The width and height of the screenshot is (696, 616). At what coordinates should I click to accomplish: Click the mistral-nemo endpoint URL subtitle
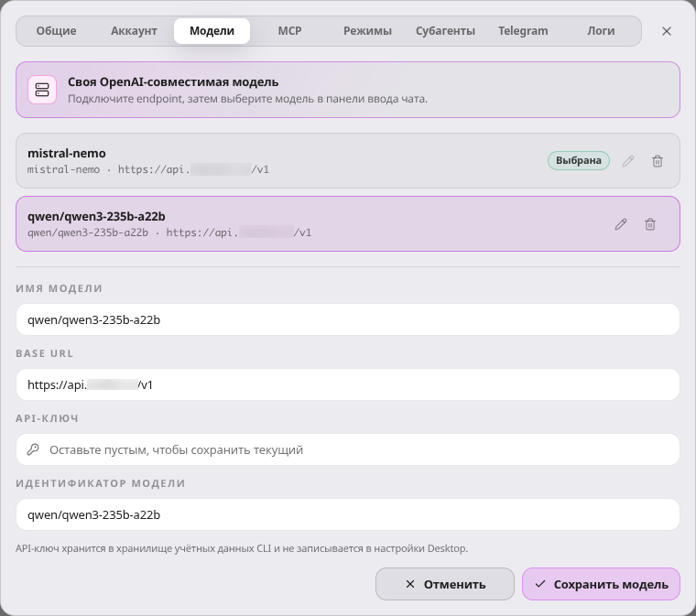[148, 169]
